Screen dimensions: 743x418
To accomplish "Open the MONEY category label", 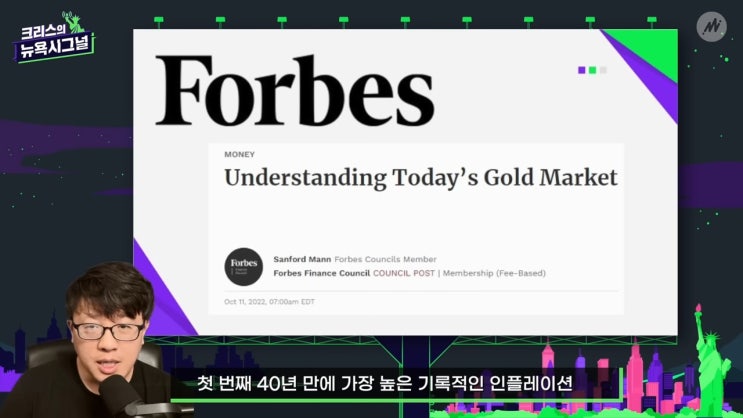I will coord(239,154).
